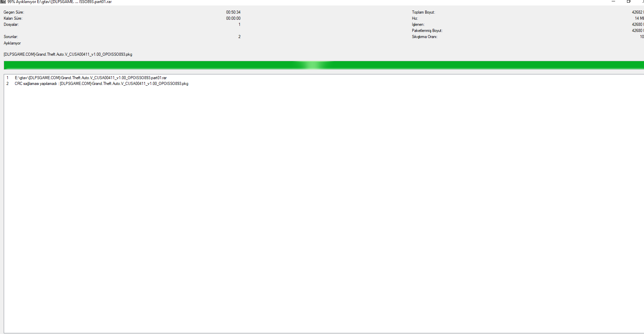The height and width of the screenshot is (334, 644).
Task: Select the CRC error message row
Action: tap(101, 84)
